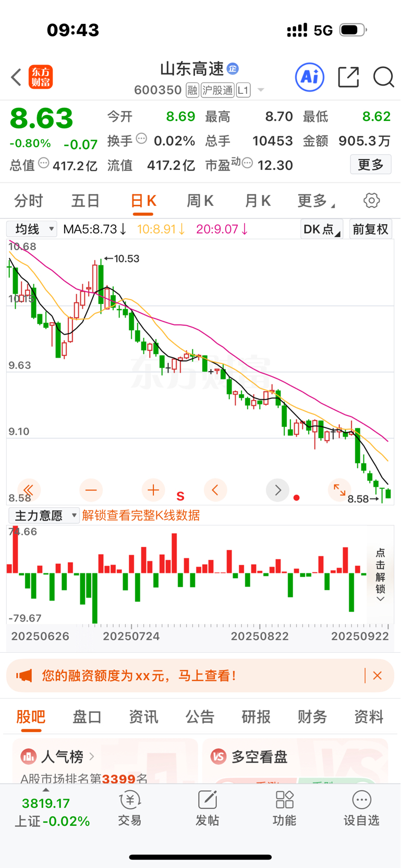Zoom out chart with minus button
Image resolution: width=401 pixels, height=868 pixels.
(x=91, y=490)
